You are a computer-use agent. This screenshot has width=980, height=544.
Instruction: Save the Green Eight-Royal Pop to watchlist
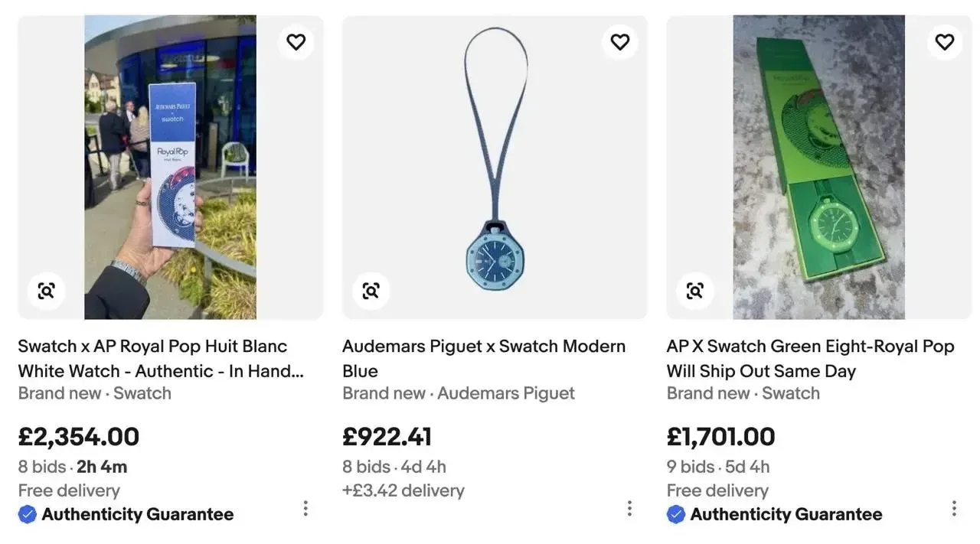(x=945, y=42)
